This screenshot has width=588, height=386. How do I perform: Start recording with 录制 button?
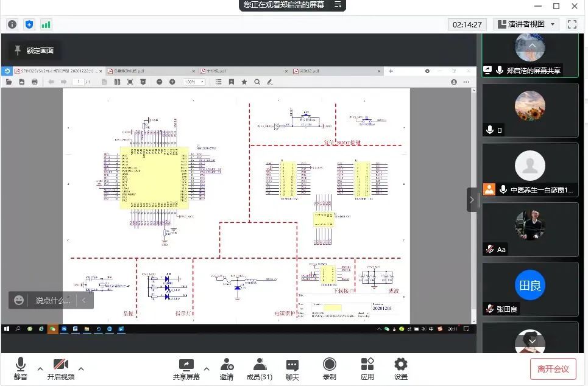(329, 369)
